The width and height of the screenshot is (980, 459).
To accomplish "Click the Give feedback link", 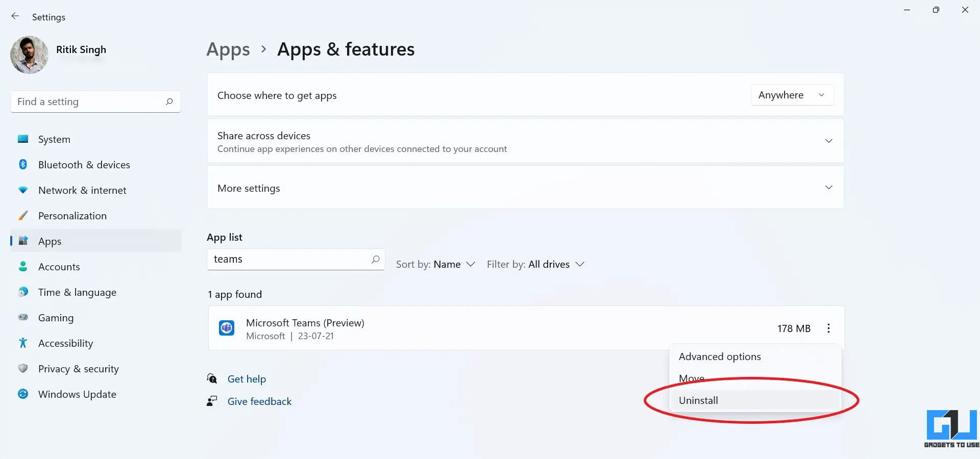I will tap(259, 401).
